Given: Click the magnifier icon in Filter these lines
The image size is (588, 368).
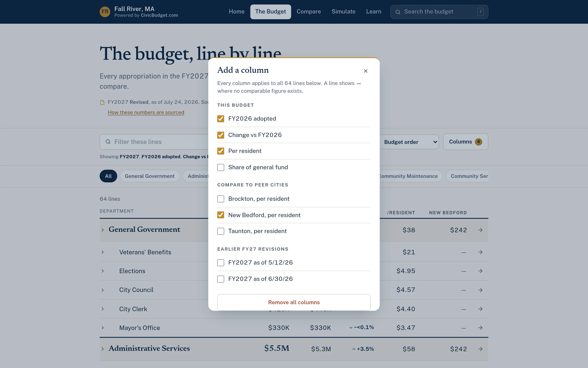Looking at the screenshot, I should point(108,142).
